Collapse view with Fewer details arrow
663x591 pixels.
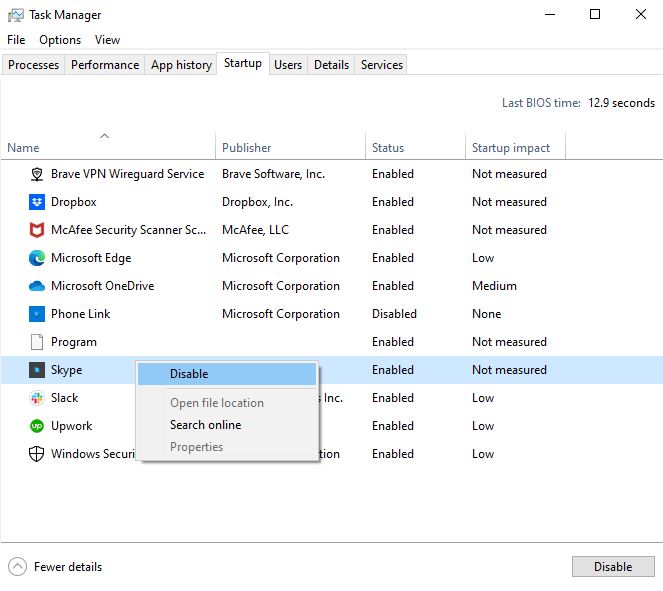[x=17, y=566]
